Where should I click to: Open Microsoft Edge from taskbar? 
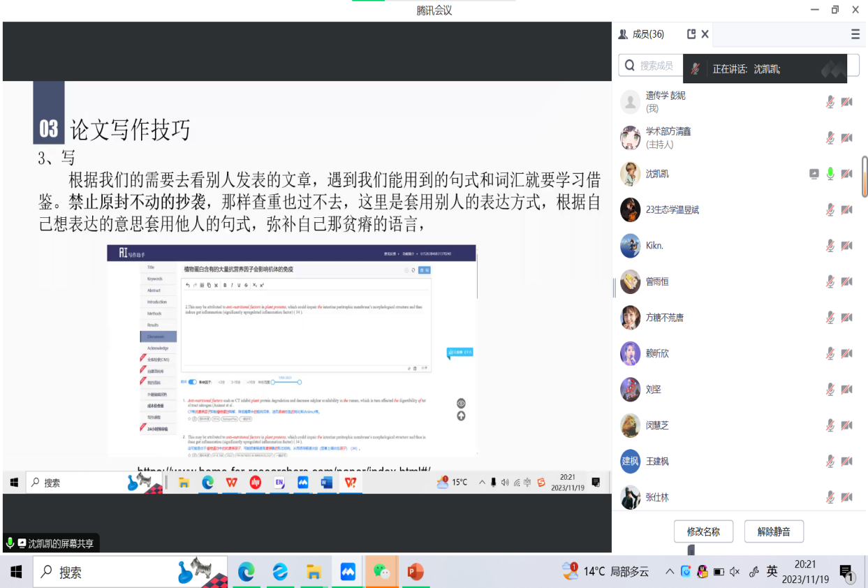(x=246, y=572)
